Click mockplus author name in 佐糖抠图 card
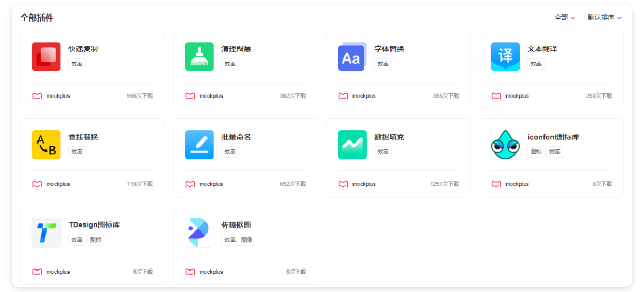This screenshot has width=644, height=292. 211,272
